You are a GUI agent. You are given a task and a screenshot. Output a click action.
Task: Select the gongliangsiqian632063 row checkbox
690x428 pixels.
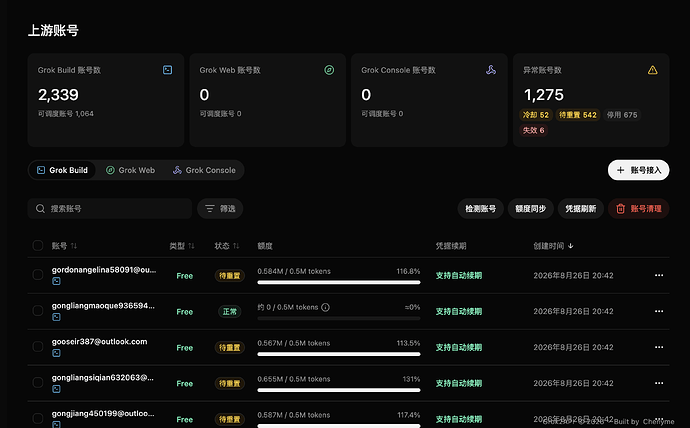pos(38,383)
